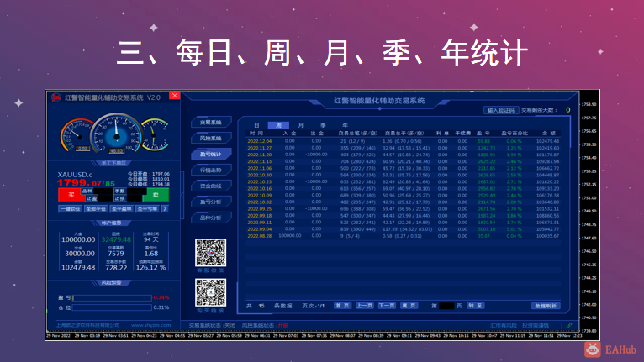Click the 全平亏单 close losing orders button
644x362 pixels.
coord(147,209)
